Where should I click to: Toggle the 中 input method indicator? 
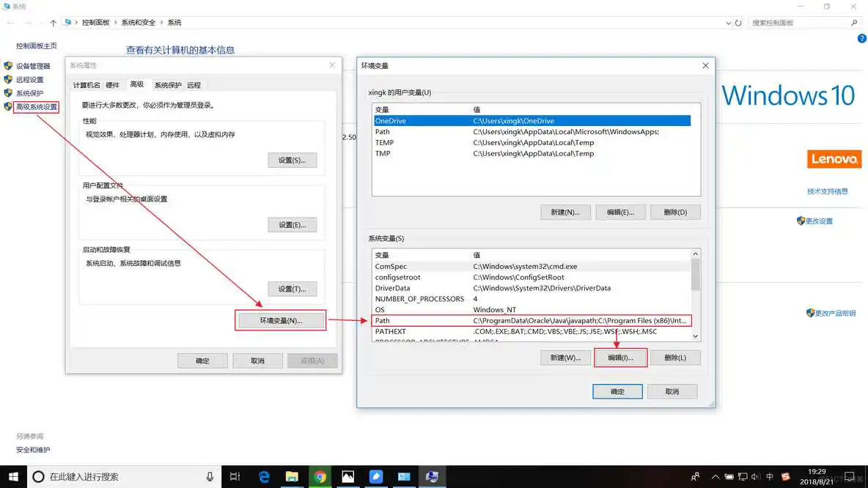pyautogui.click(x=769, y=476)
